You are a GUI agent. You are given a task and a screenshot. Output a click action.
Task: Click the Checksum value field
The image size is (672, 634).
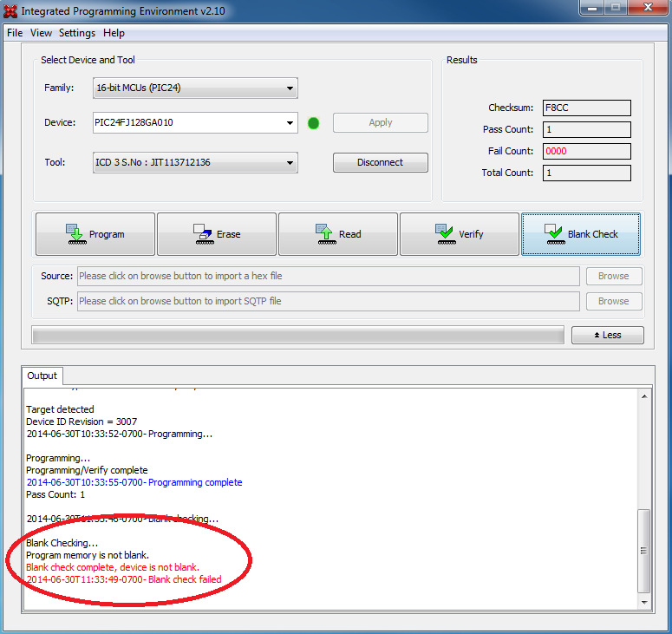click(x=586, y=108)
